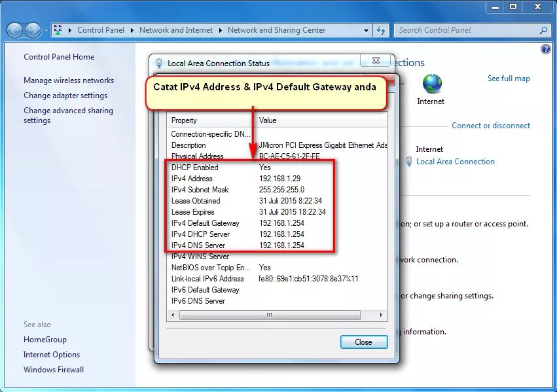Close the Local Area Connection Status dialog

pyautogui.click(x=376, y=60)
